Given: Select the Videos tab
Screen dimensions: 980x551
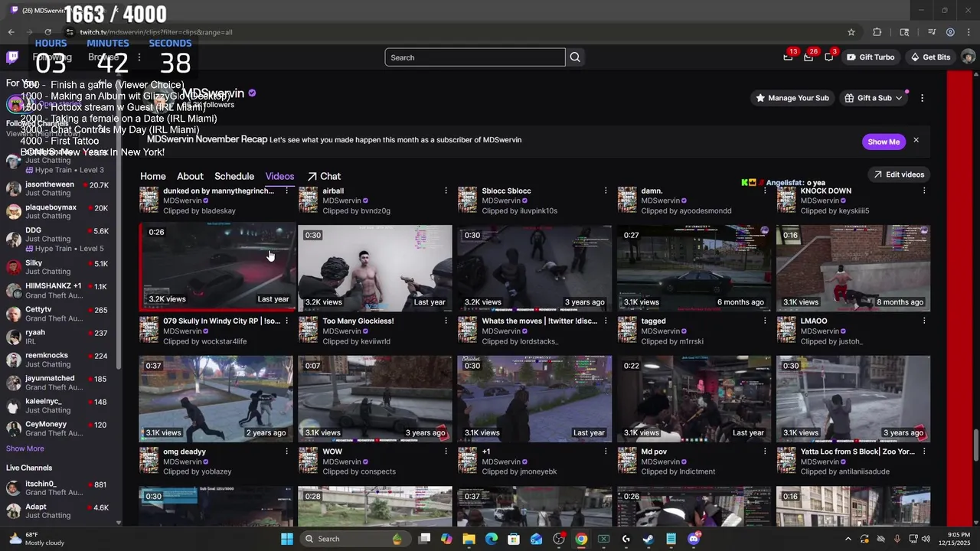Looking at the screenshot, I should [x=279, y=176].
